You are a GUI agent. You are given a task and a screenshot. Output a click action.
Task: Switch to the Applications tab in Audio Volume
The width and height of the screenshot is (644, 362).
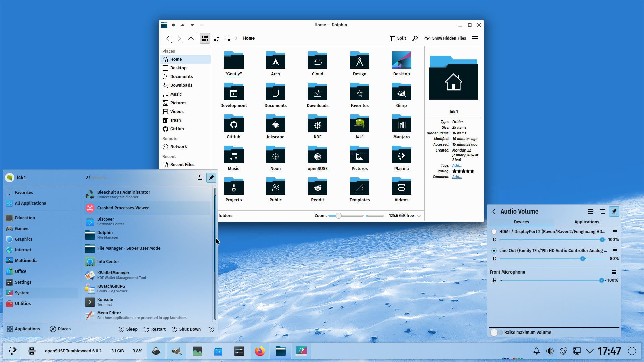point(587,222)
